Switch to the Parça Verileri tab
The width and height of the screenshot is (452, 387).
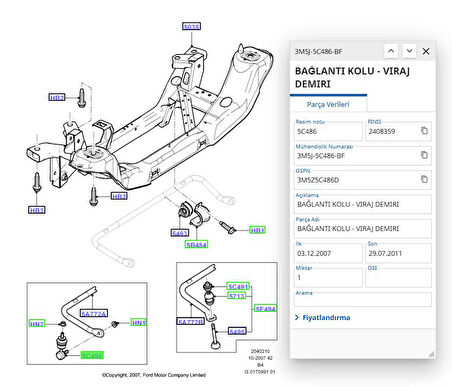pos(328,104)
